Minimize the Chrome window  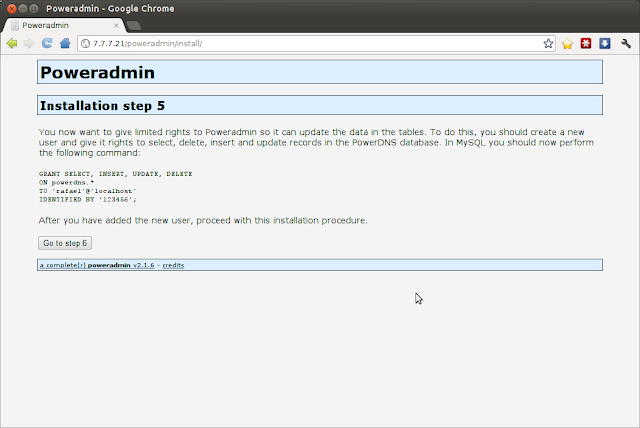click(23, 8)
